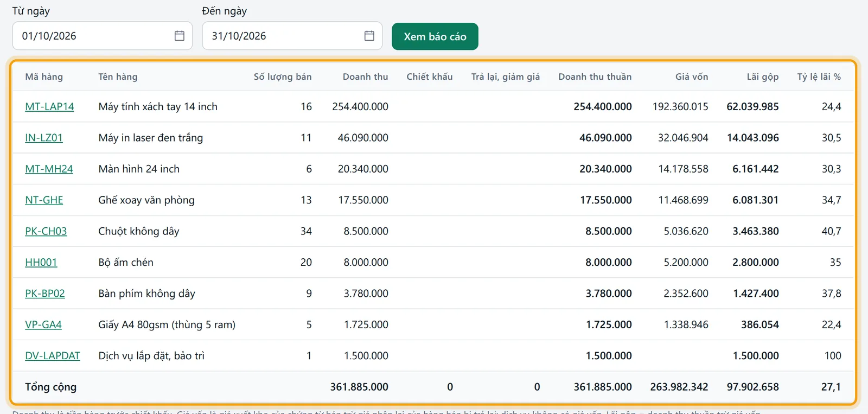
Task: Select the item name Bàn phím không dây
Action: click(147, 294)
